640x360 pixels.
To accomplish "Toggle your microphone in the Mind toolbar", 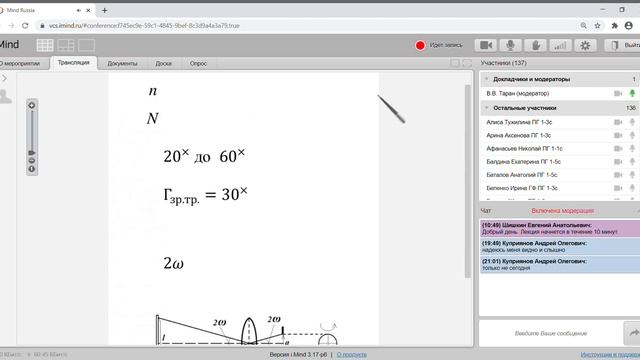I will (x=511, y=45).
